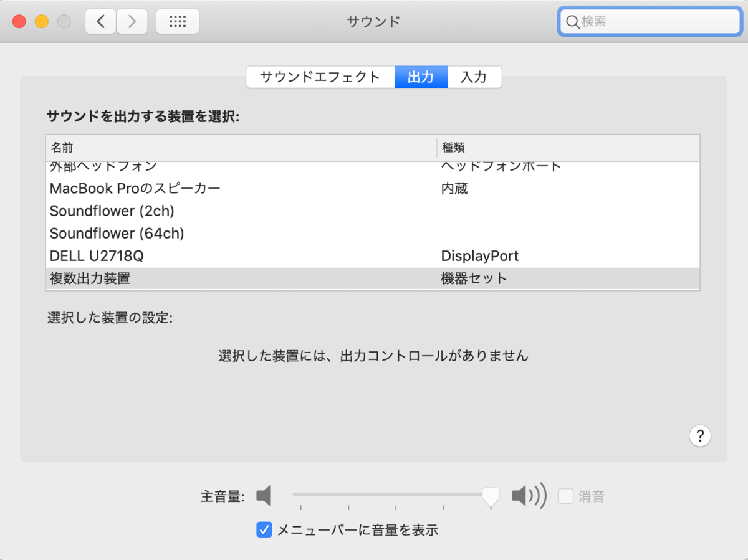
Task: Switch to the 入力 tab
Action: pos(475,77)
